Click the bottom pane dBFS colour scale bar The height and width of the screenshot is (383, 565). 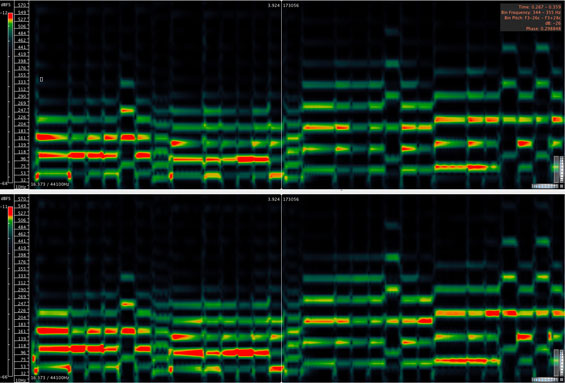point(10,291)
